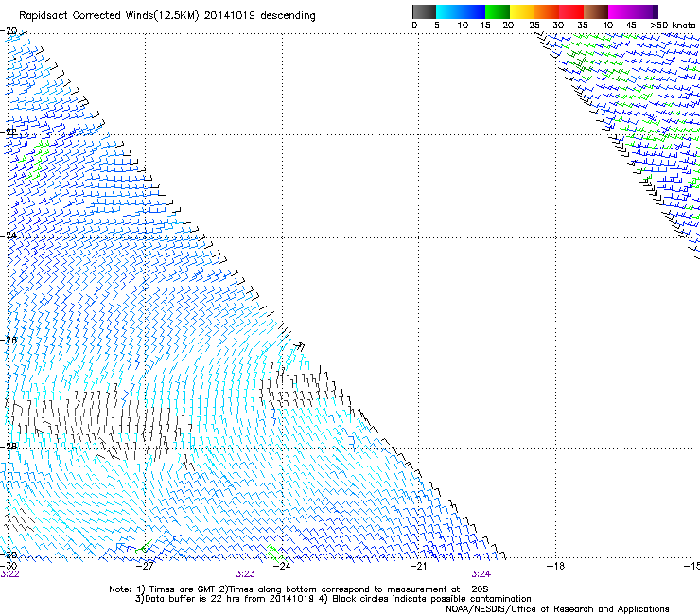Click the purple '3:24' time label
700x615 pixels.
pos(481,574)
